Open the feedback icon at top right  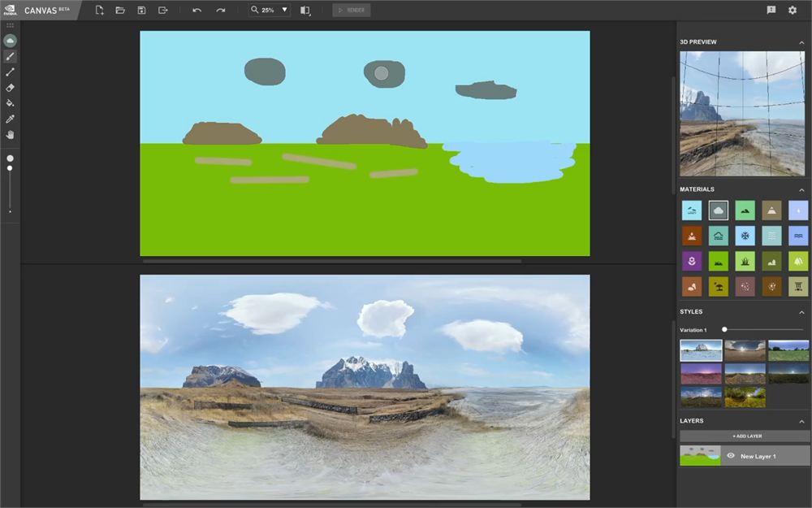(x=771, y=10)
